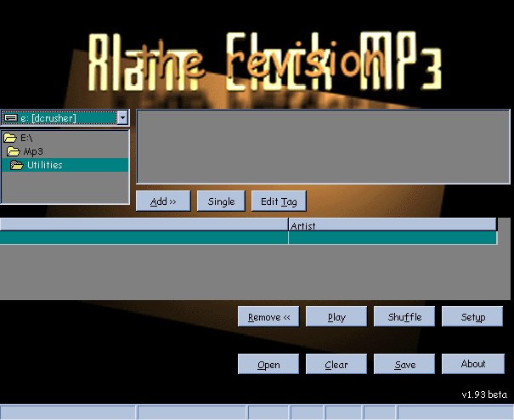Open the Setup options
The width and height of the screenshot is (514, 420).
tap(472, 316)
